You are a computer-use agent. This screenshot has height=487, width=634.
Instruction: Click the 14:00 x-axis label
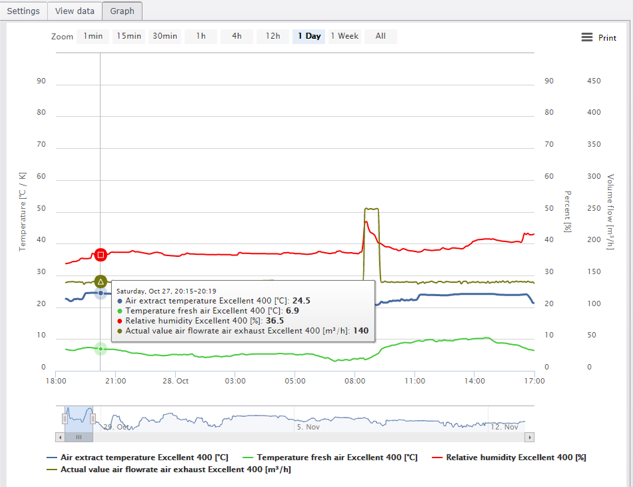click(x=474, y=381)
